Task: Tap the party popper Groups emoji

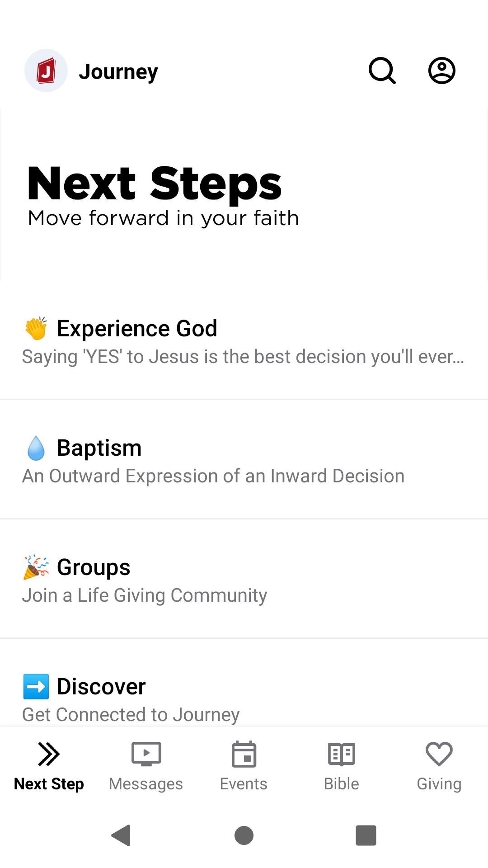Action: pyautogui.click(x=36, y=567)
